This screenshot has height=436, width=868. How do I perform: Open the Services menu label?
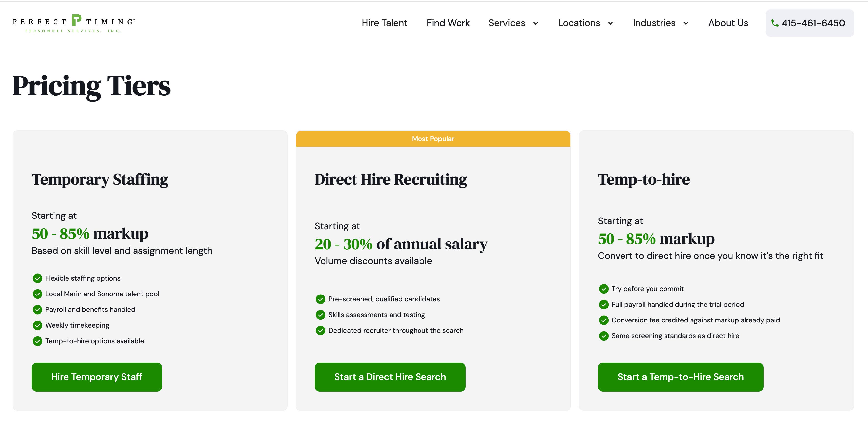point(507,23)
